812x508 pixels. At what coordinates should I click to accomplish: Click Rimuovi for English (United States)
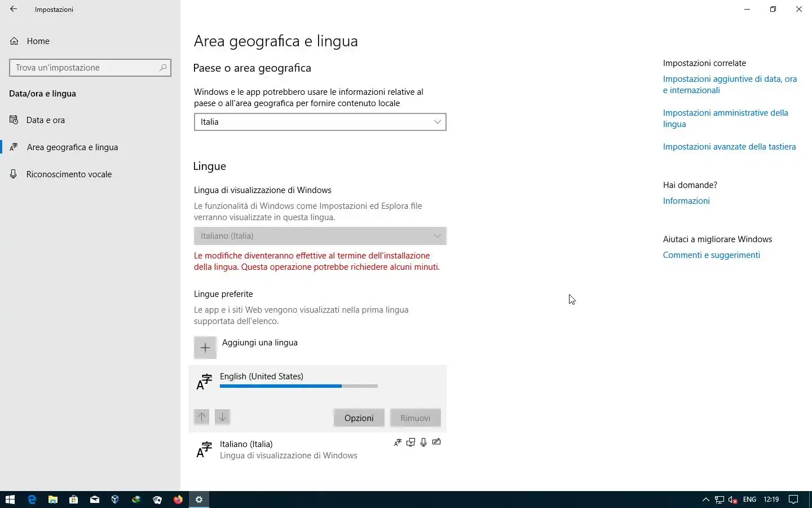pyautogui.click(x=415, y=418)
